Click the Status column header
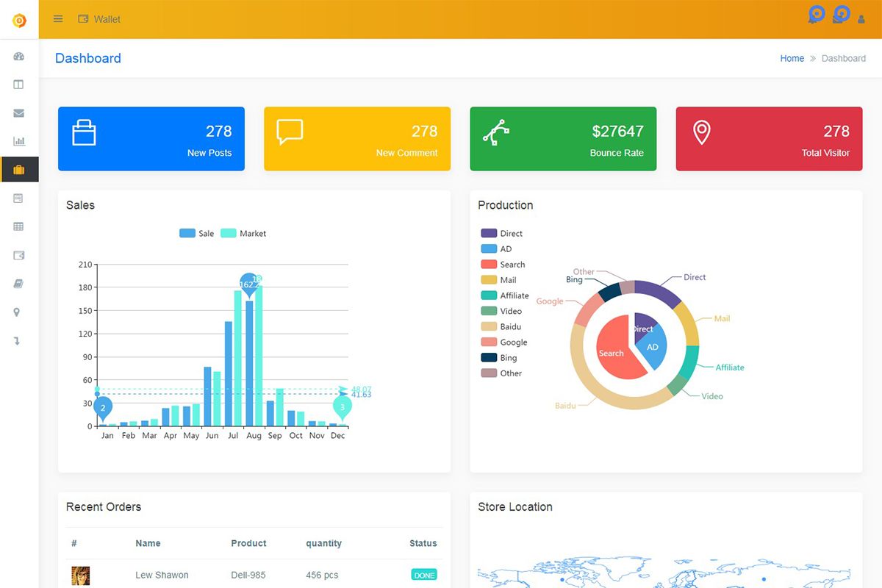This screenshot has height=588, width=882. 423,543
